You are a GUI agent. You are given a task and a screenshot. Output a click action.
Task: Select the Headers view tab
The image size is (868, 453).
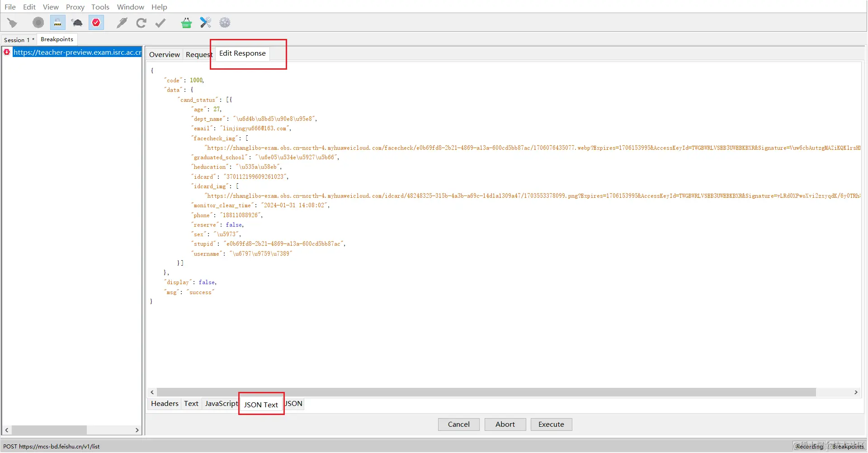pos(165,404)
